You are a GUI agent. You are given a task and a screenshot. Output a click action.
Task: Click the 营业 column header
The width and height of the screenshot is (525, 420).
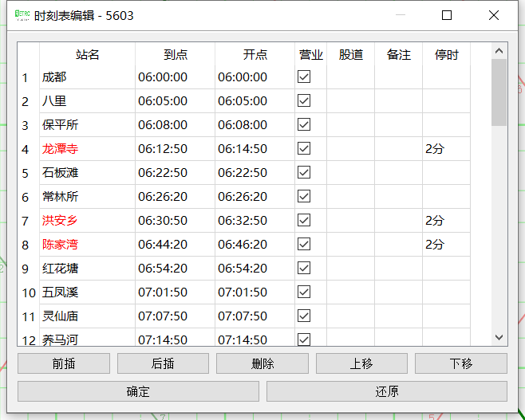[310, 54]
